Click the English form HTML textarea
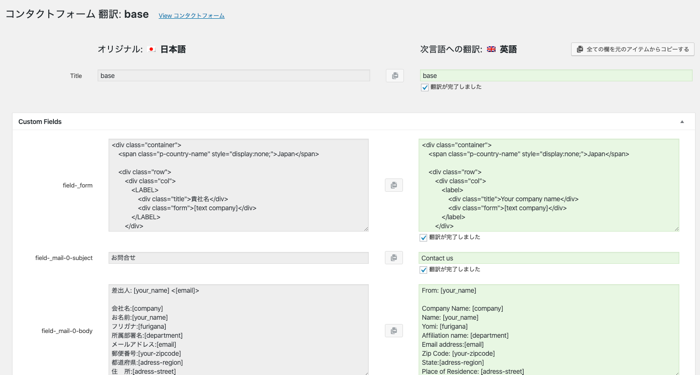700x375 pixels. [x=549, y=185]
